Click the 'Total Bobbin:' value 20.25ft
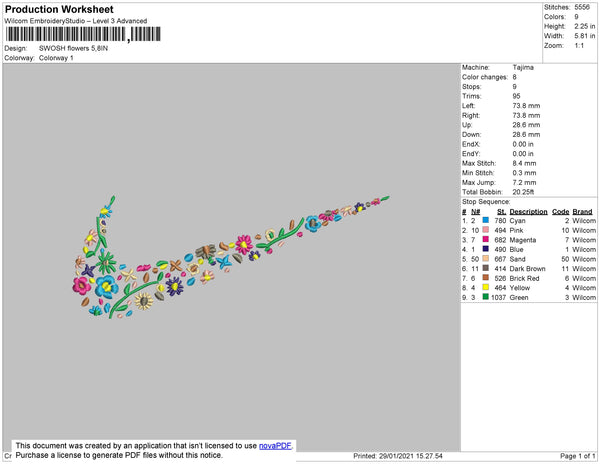The image size is (600, 464). pos(523,192)
